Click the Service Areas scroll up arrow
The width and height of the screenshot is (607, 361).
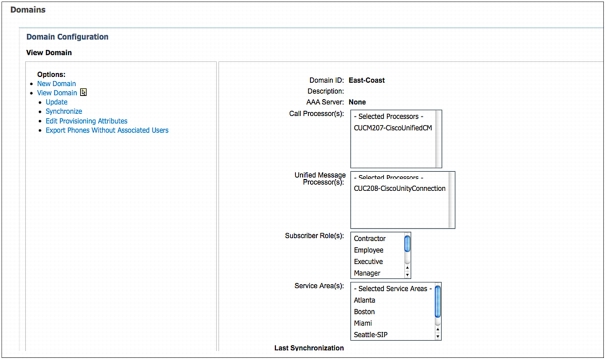(x=438, y=330)
